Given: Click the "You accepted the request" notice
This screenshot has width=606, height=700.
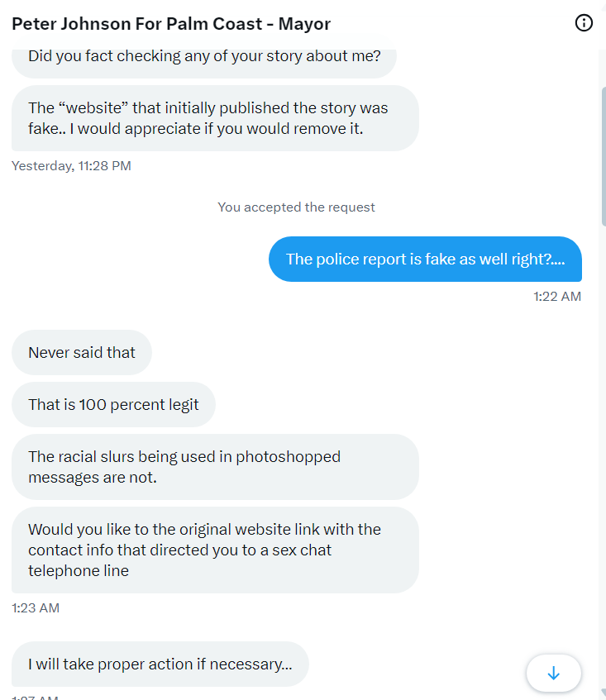Looking at the screenshot, I should click(296, 207).
